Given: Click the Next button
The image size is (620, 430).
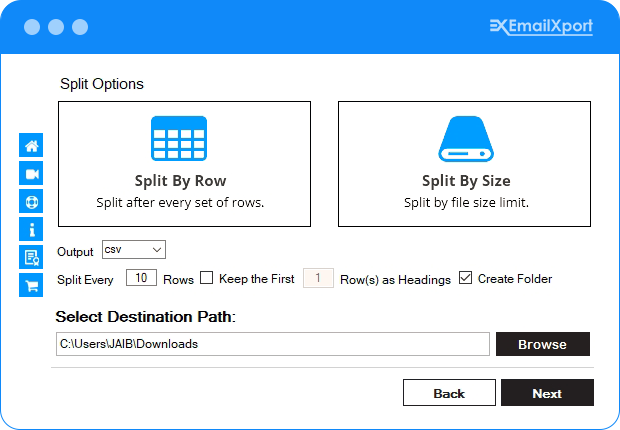Looking at the screenshot, I should pos(547,393).
